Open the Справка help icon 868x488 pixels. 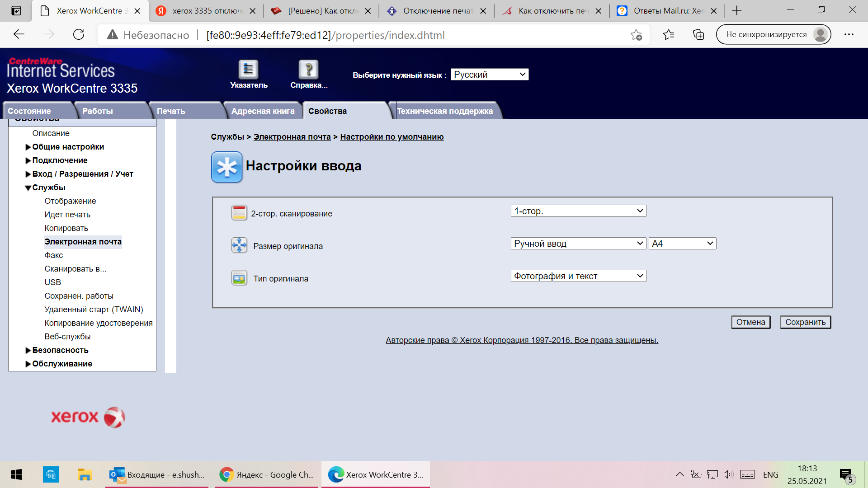pos(309,70)
